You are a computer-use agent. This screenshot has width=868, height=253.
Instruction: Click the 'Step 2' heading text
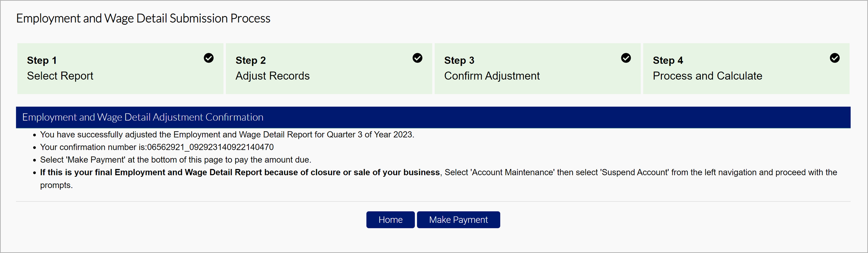pyautogui.click(x=251, y=60)
